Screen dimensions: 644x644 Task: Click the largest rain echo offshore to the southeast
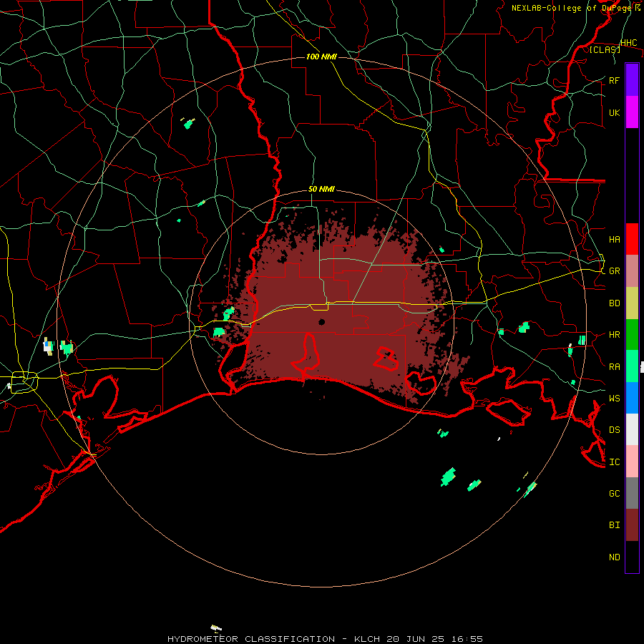(448, 477)
